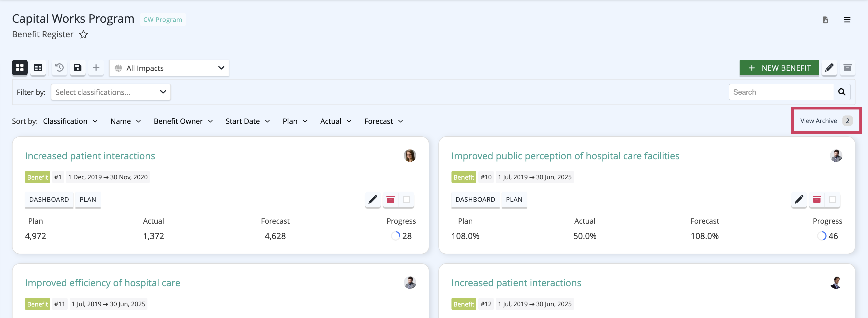Click progress ring showing 28
Screen dimensions: 868x318
[396, 236]
